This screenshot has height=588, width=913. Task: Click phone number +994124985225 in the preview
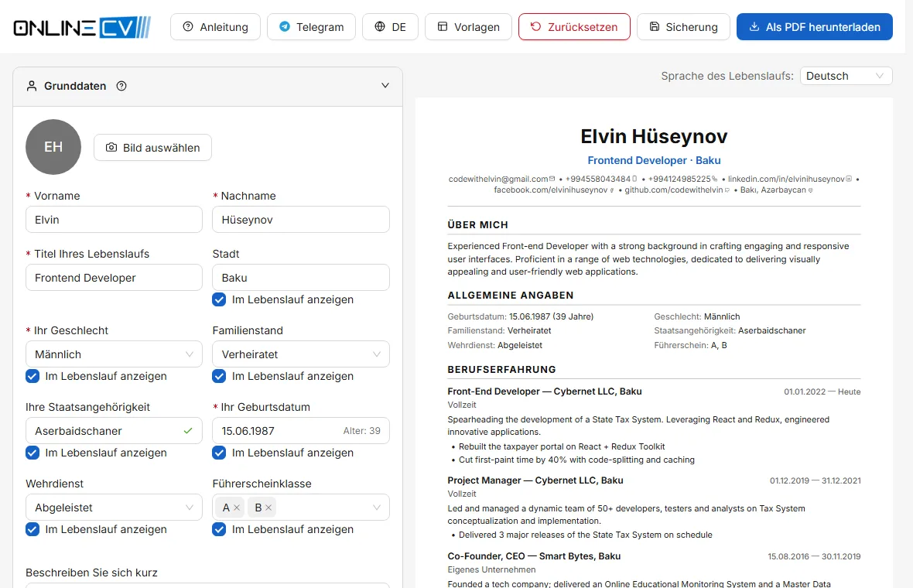679,179
